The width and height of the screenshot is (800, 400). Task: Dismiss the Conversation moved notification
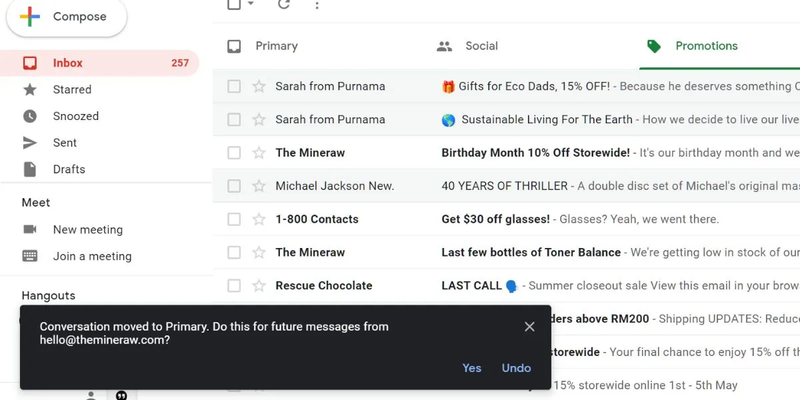click(x=530, y=327)
